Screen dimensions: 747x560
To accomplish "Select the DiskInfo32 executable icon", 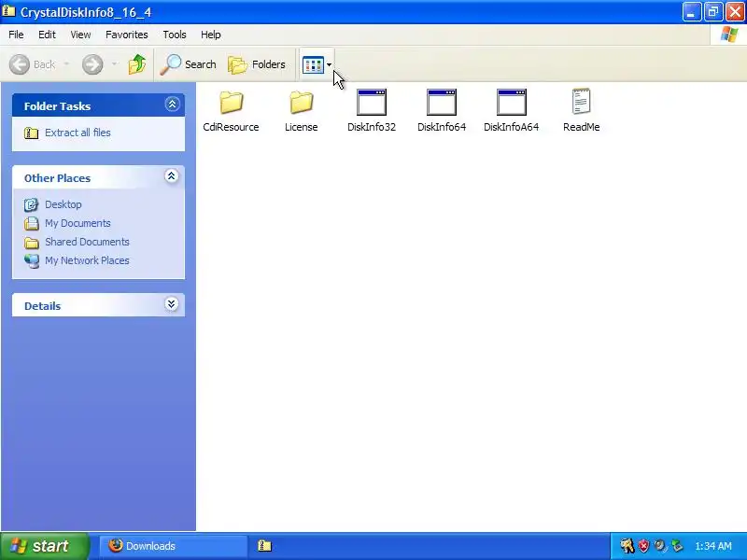I will [372, 102].
